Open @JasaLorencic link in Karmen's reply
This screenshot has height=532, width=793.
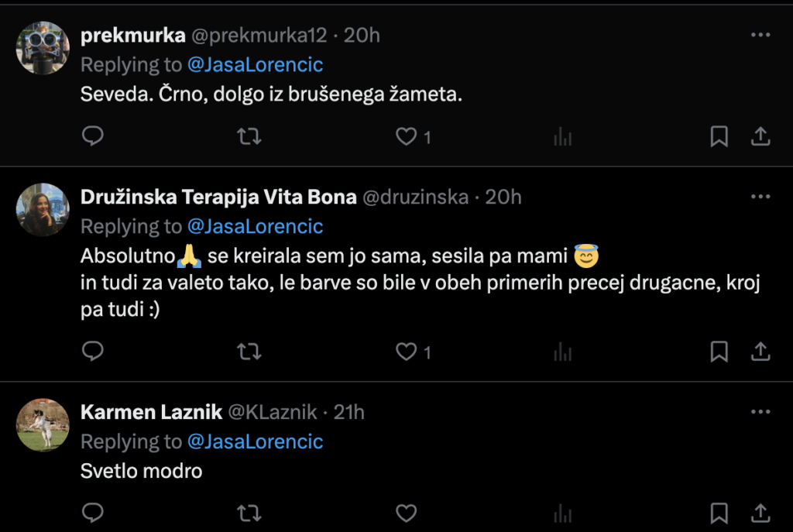[255, 441]
